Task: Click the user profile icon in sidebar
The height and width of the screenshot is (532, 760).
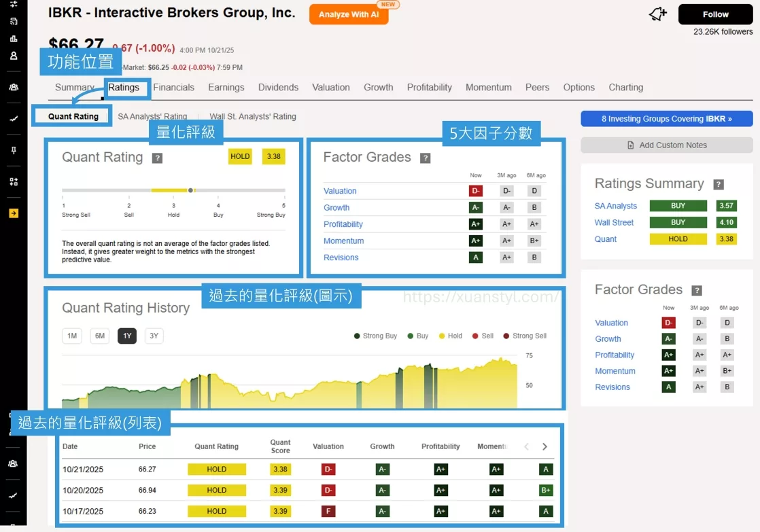Action: [14, 56]
